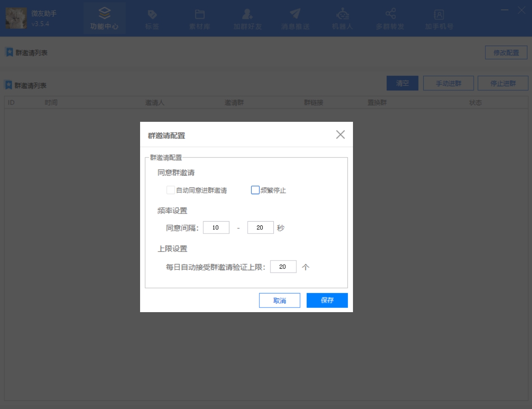Screen dimensions: 532x409
Task: Open the 加手机号 tab
Action: tap(439, 19)
